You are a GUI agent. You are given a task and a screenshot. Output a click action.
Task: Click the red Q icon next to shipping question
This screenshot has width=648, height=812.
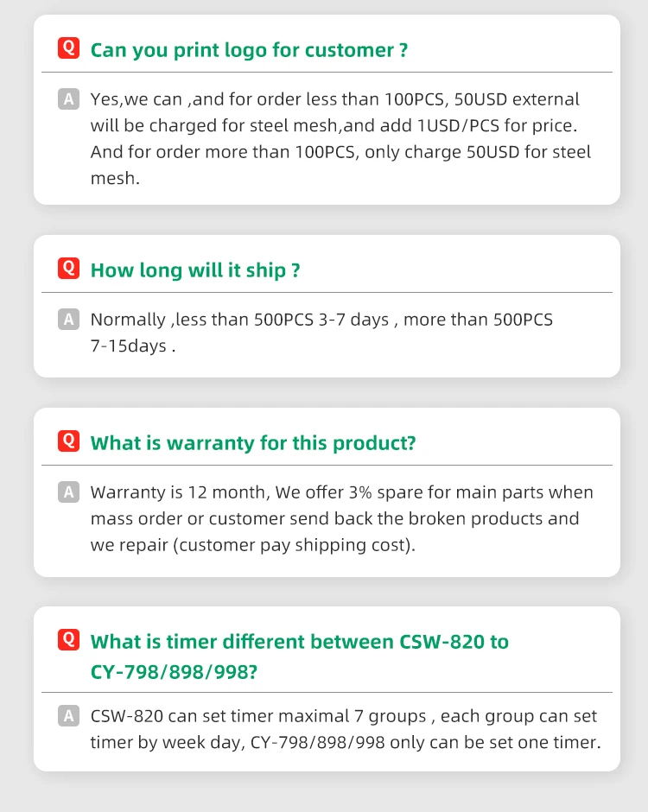(x=68, y=269)
